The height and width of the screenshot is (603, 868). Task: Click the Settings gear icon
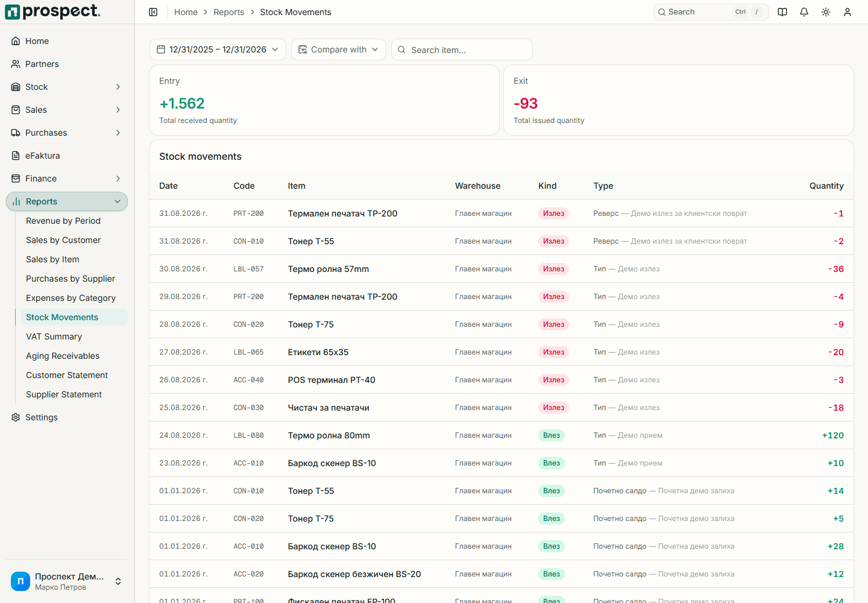coord(16,417)
